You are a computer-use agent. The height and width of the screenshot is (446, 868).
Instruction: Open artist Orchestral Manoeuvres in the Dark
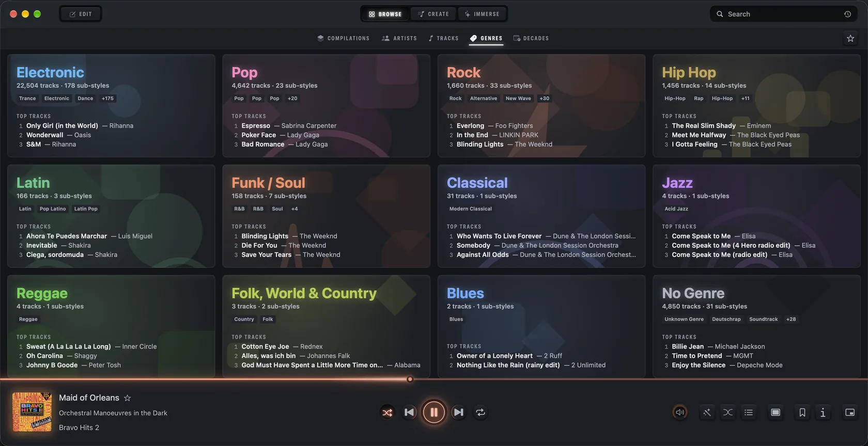[x=113, y=413]
